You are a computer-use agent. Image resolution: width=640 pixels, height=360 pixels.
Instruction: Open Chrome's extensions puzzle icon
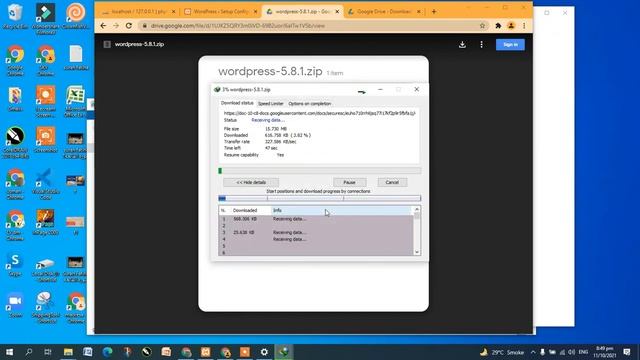pyautogui.click(x=498, y=26)
